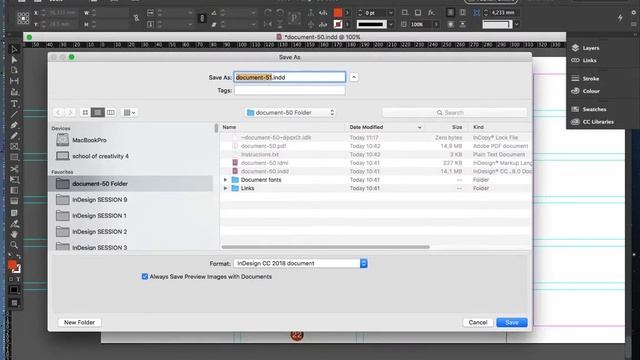Select the Content Collector tool

(x=14, y=92)
